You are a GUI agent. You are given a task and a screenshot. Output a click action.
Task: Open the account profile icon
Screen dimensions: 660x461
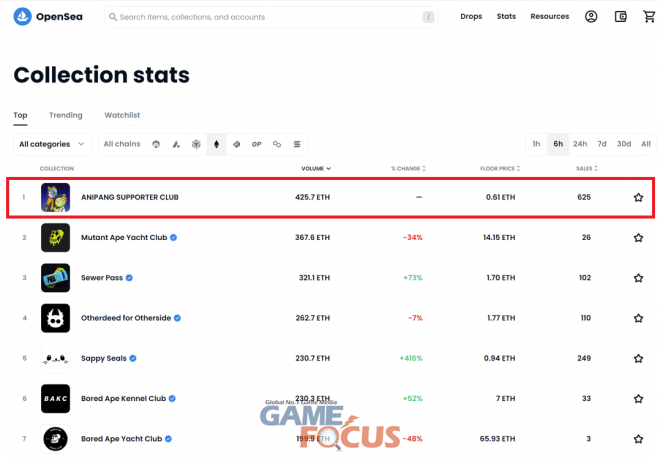[591, 16]
